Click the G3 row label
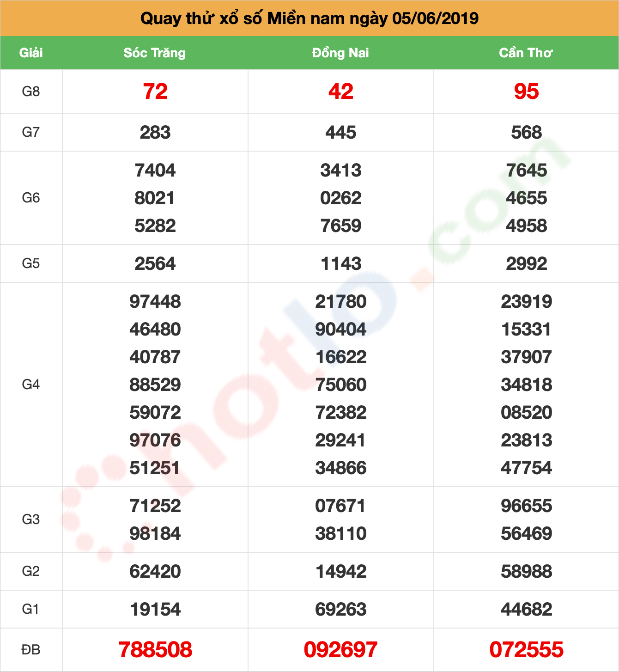The image size is (619, 672). coord(31,519)
